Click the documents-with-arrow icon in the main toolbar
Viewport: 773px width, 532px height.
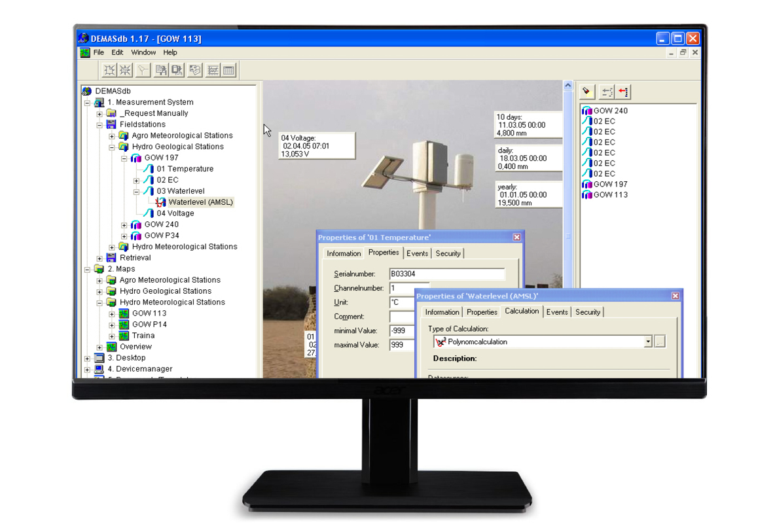(161, 70)
